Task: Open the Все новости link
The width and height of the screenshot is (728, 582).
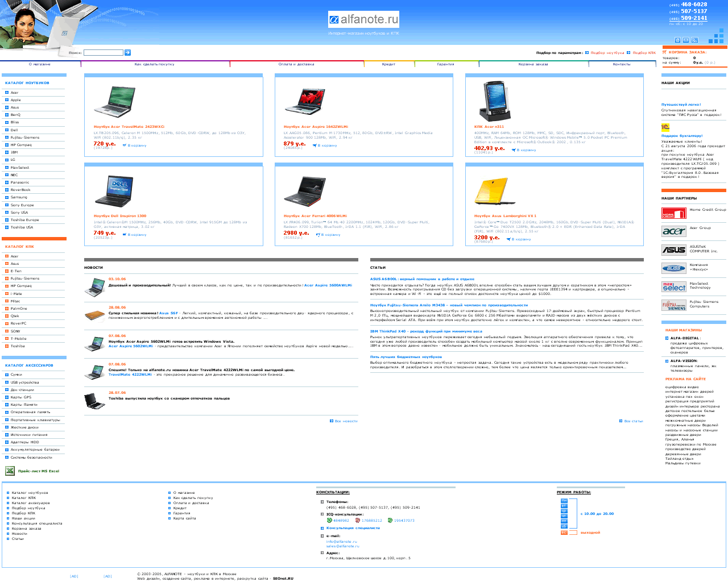Action: click(346, 421)
